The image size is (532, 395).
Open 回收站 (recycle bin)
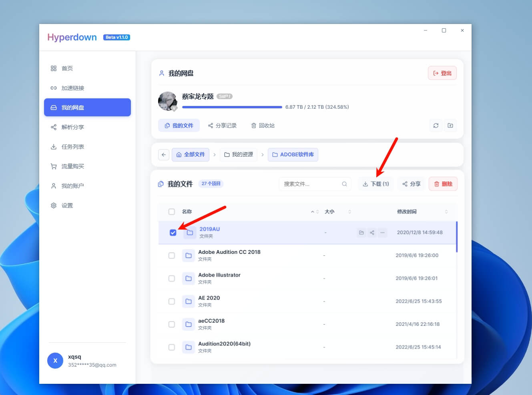[262, 125]
